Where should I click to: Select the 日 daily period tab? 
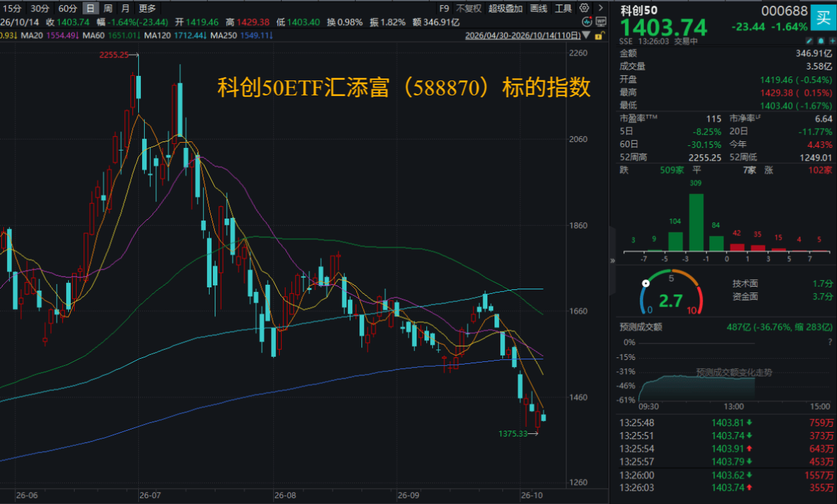90,8
